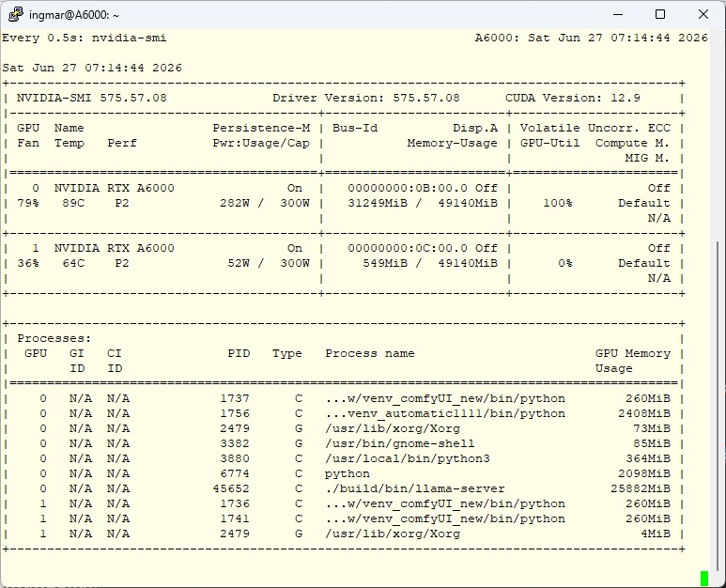The height and width of the screenshot is (588, 726).
Task: Click PID 1736 in the process list
Action: (235, 503)
